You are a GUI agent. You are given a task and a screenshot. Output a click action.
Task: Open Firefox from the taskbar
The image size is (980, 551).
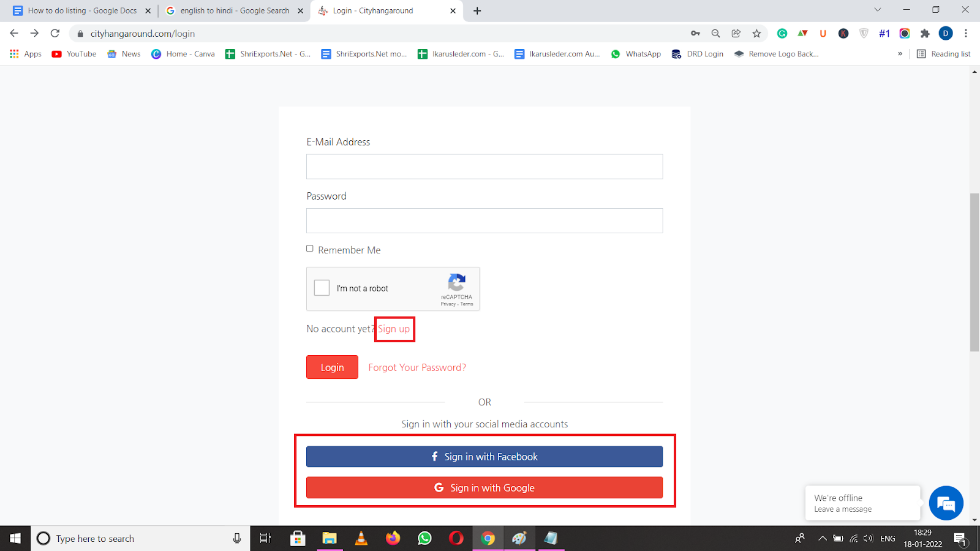[393, 538]
